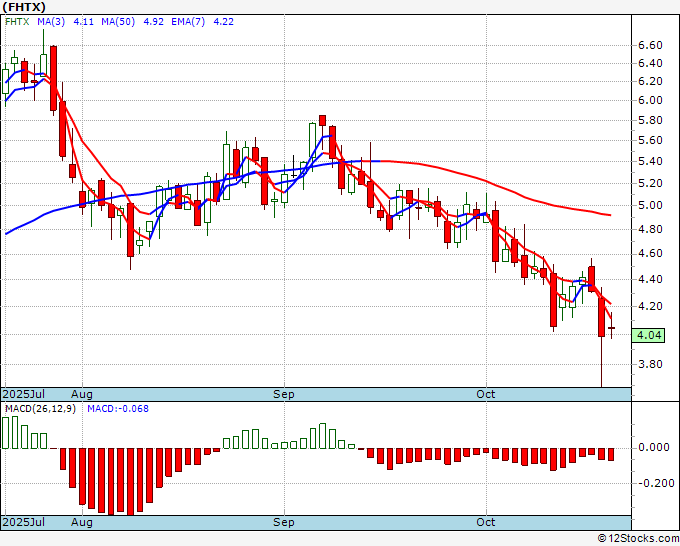Screen dimensions: 680x546
Task: Select the MA(50) legend label
Action: pos(118,21)
